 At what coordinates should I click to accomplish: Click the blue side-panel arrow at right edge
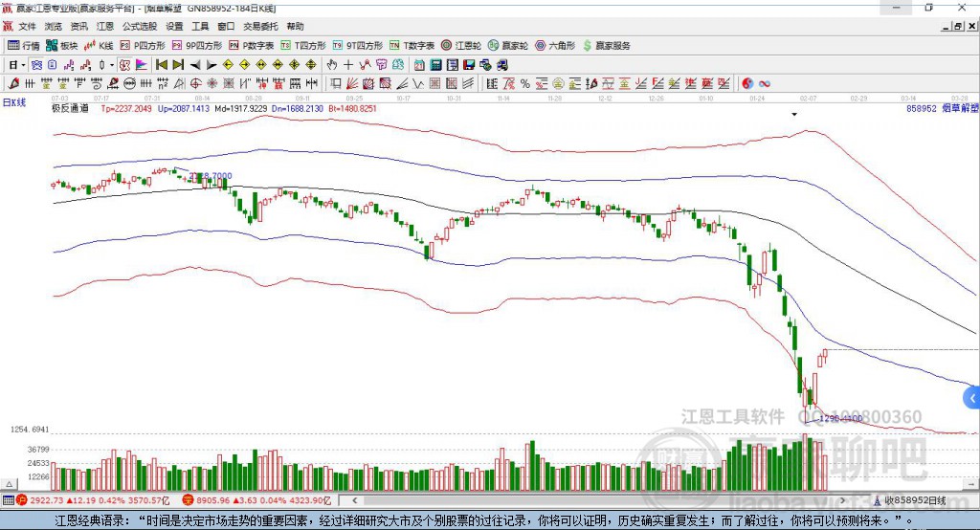(x=971, y=397)
